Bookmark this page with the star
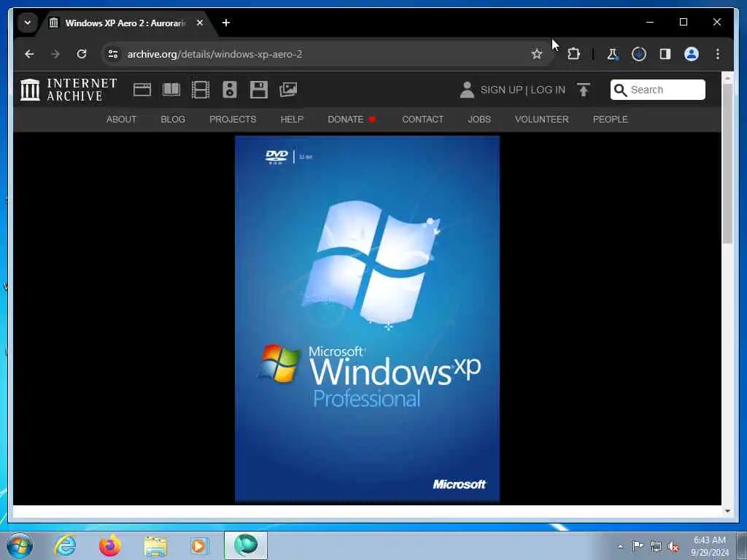This screenshot has height=560, width=747. pyautogui.click(x=537, y=54)
